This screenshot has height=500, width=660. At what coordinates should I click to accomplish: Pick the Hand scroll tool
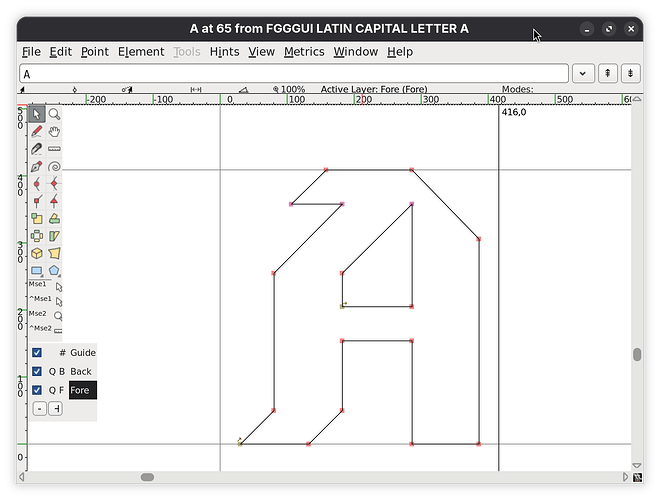(x=55, y=131)
